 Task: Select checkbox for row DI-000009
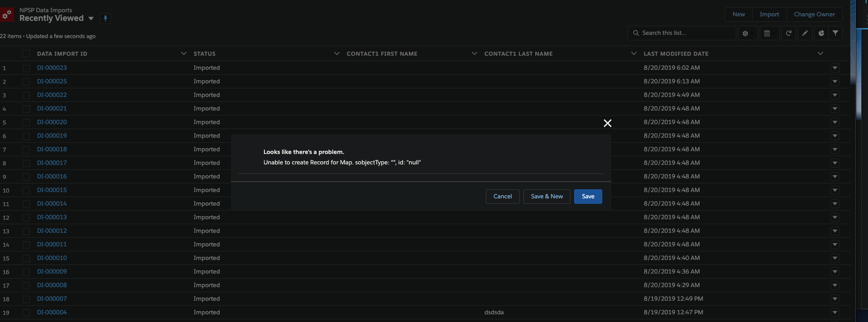(x=26, y=272)
